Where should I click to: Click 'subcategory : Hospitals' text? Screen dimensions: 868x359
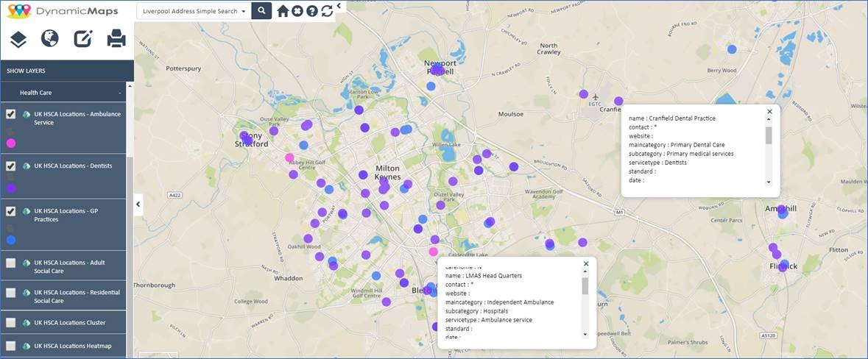476,311
